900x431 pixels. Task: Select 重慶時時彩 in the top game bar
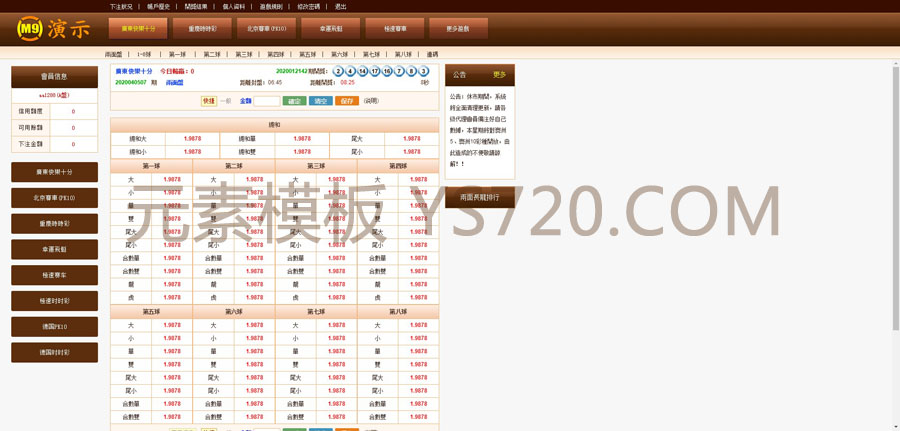[x=202, y=28]
